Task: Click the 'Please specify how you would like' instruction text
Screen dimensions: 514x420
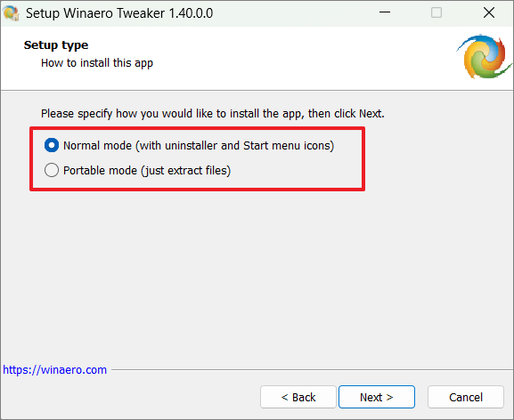Action: [212, 114]
